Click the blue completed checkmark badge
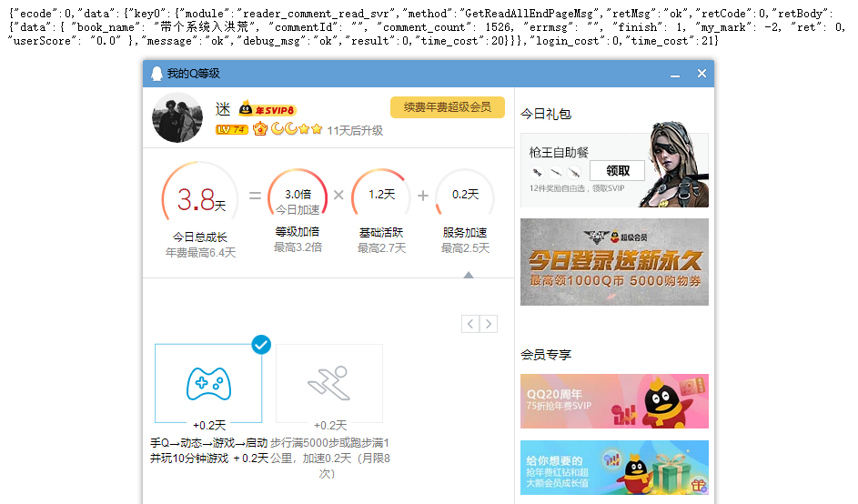Viewport: 858px width, 504px height. pos(261,344)
